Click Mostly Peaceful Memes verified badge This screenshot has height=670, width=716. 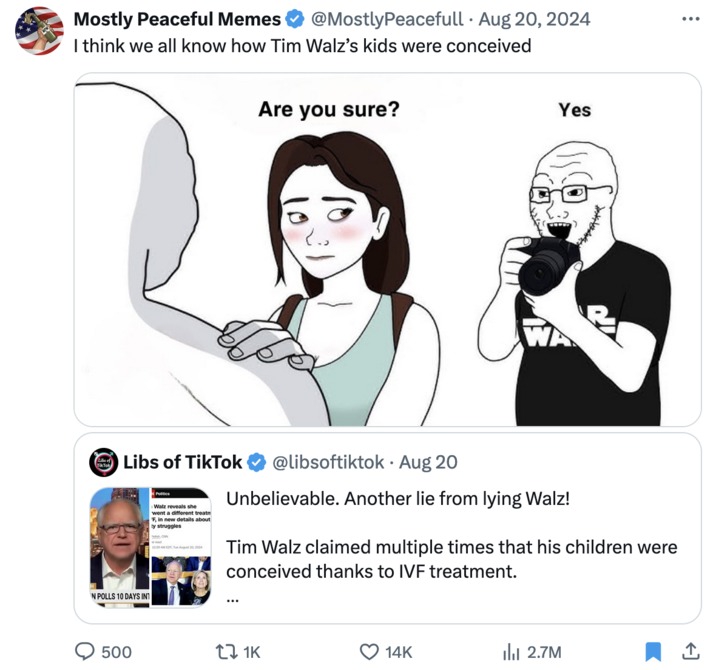coord(295,19)
